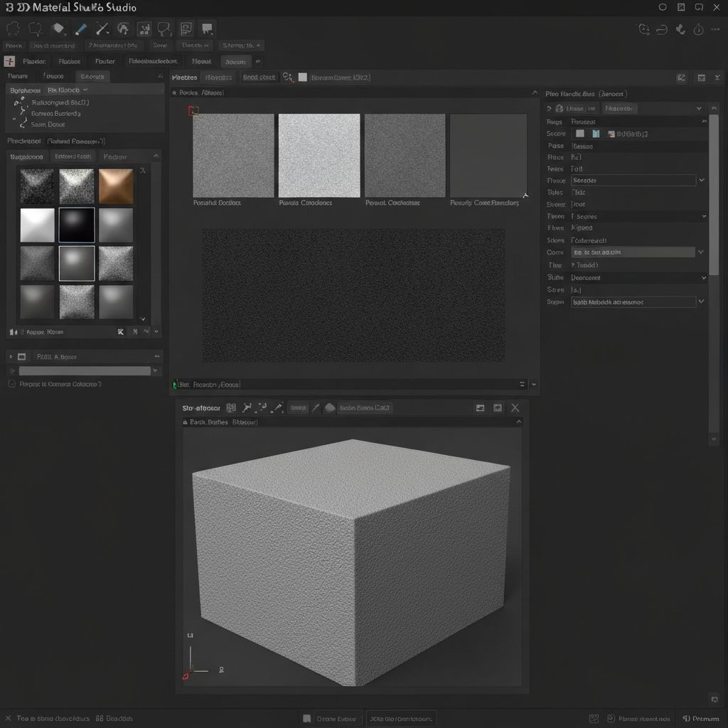Click the gray color swatch near the top bar

303,77
